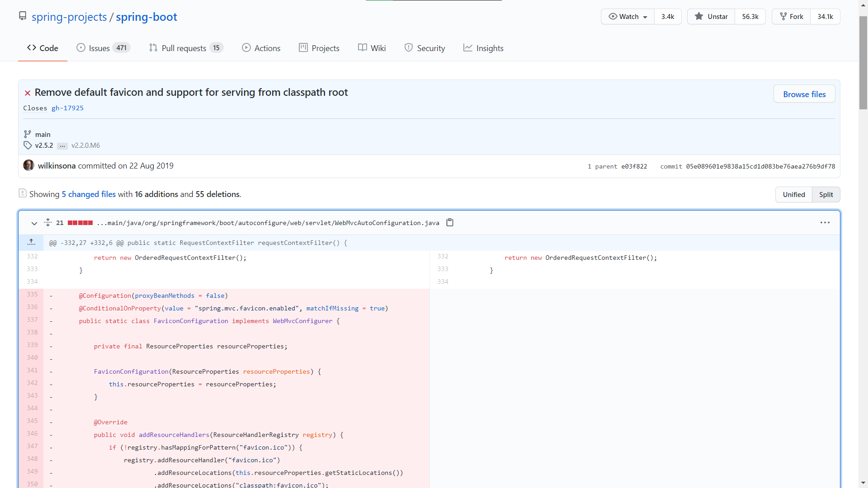Viewport: 868px width, 488px height.
Task: Click the page vertical scrollbar thumb
Action: click(863, 63)
